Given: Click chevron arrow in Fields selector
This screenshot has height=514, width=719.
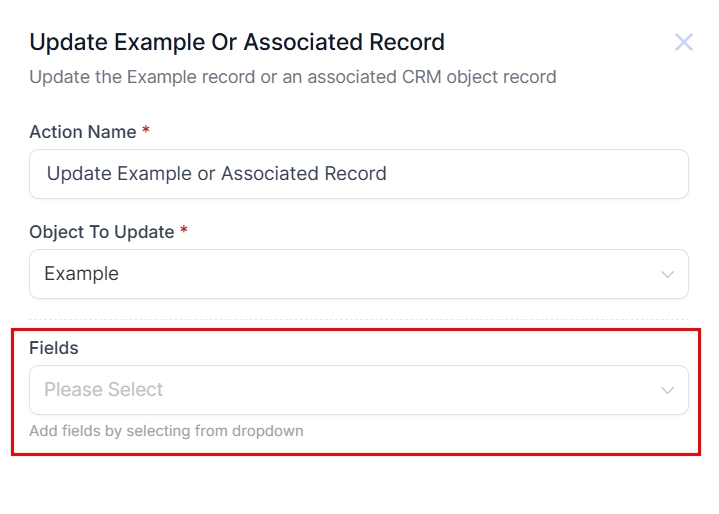Looking at the screenshot, I should pos(667,391).
